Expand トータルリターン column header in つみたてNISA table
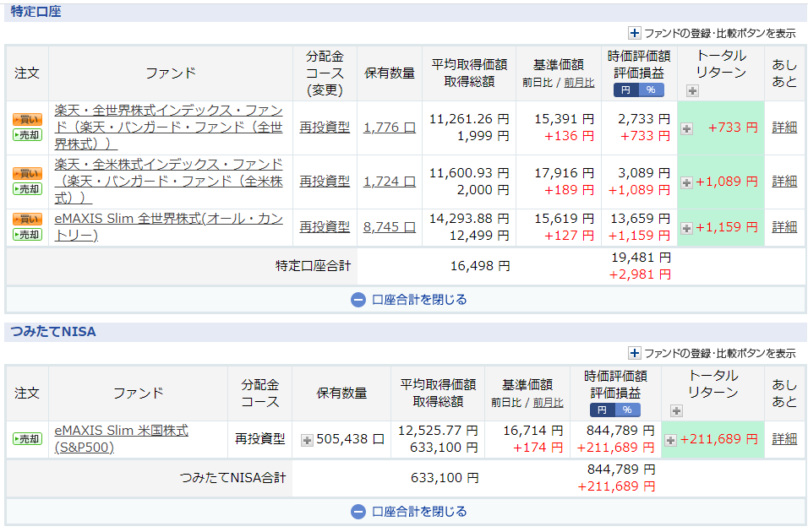The height and width of the screenshot is (532, 808). (x=677, y=411)
